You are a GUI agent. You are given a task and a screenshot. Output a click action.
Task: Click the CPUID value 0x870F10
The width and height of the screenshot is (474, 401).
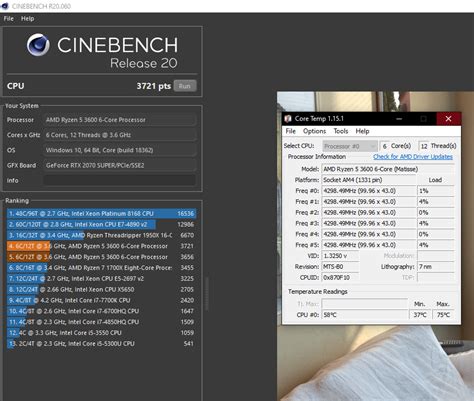(x=340, y=277)
